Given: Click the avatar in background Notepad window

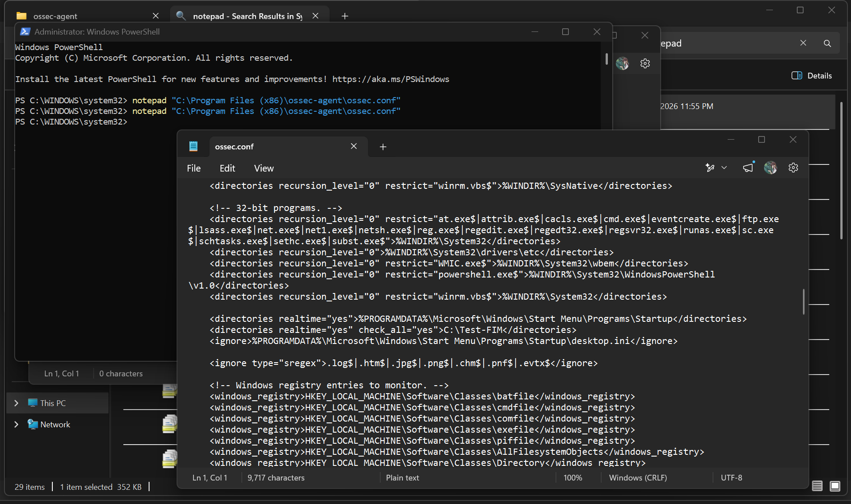Looking at the screenshot, I should (622, 63).
